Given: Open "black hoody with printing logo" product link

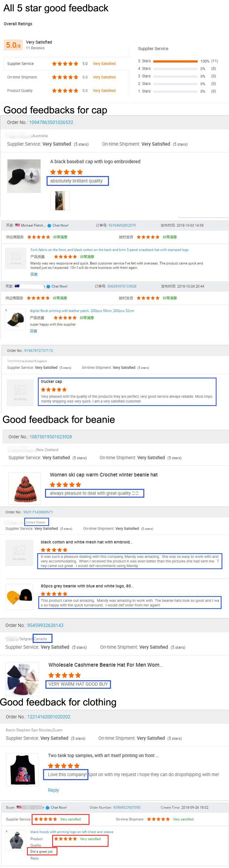Looking at the screenshot, I should (72, 832).
